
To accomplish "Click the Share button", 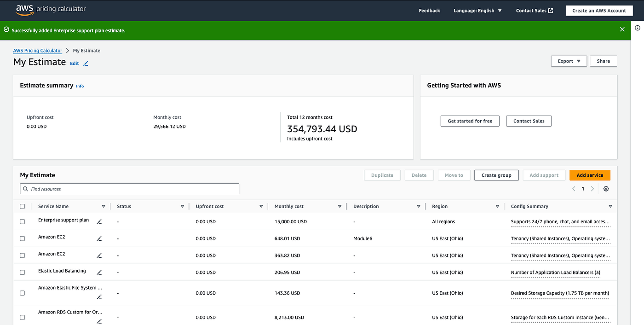I will [x=603, y=61].
